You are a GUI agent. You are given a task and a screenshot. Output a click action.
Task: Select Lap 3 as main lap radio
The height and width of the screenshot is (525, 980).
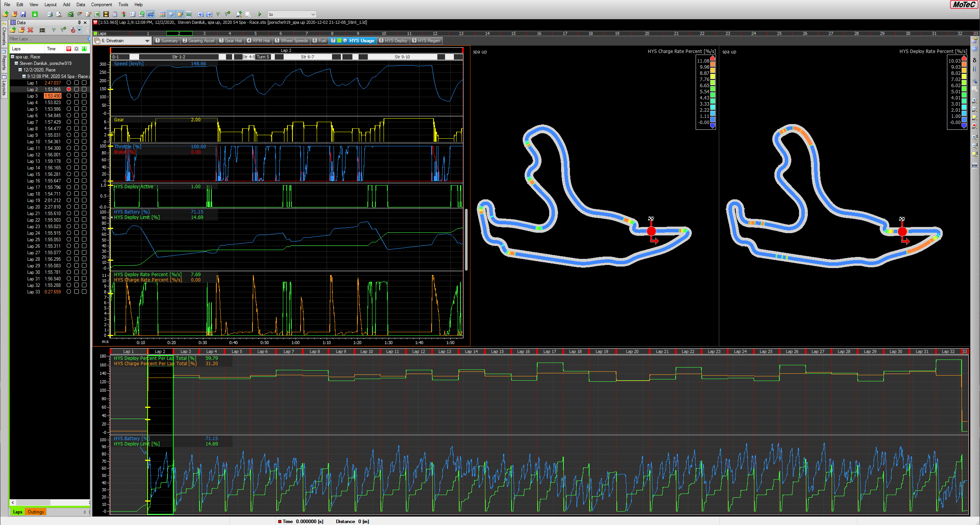(69, 96)
